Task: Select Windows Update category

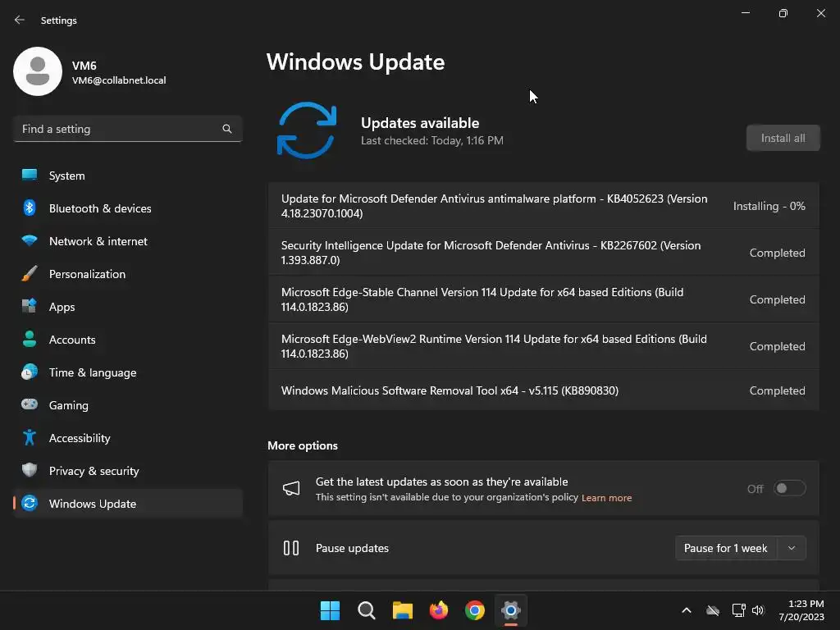Action: coord(128,503)
